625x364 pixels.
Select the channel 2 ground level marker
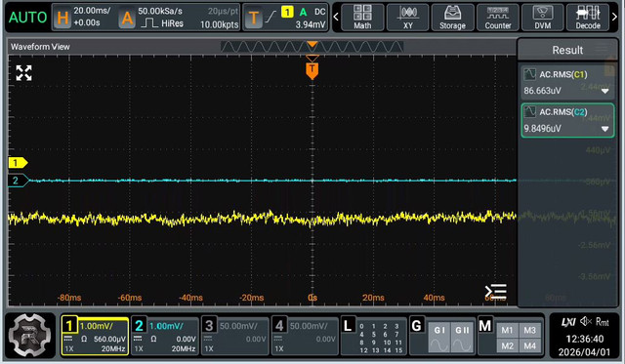pyautogui.click(x=19, y=181)
